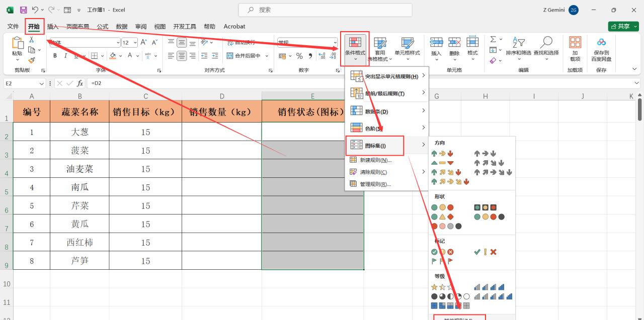Click the Save icon in title bar
Image resolution: width=644 pixels, height=320 pixels.
(x=23, y=10)
